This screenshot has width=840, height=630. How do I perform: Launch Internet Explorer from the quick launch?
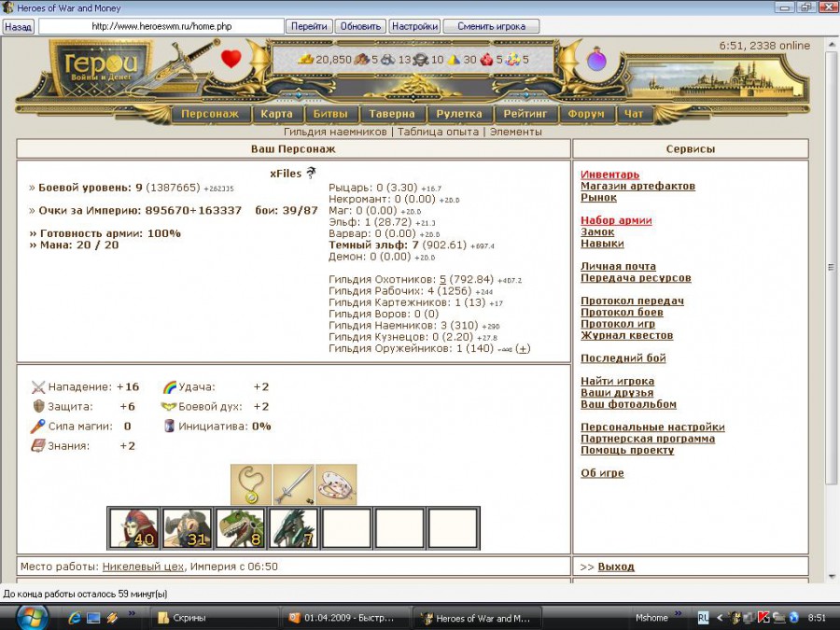point(75,618)
